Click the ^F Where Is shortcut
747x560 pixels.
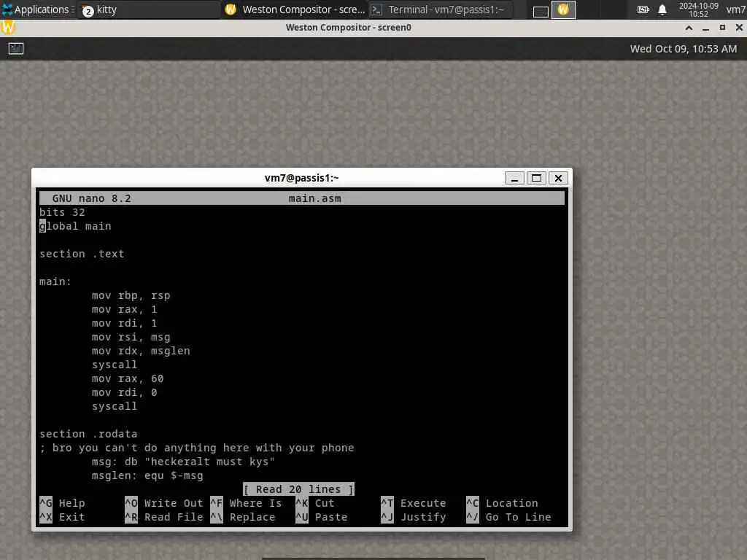pos(247,503)
